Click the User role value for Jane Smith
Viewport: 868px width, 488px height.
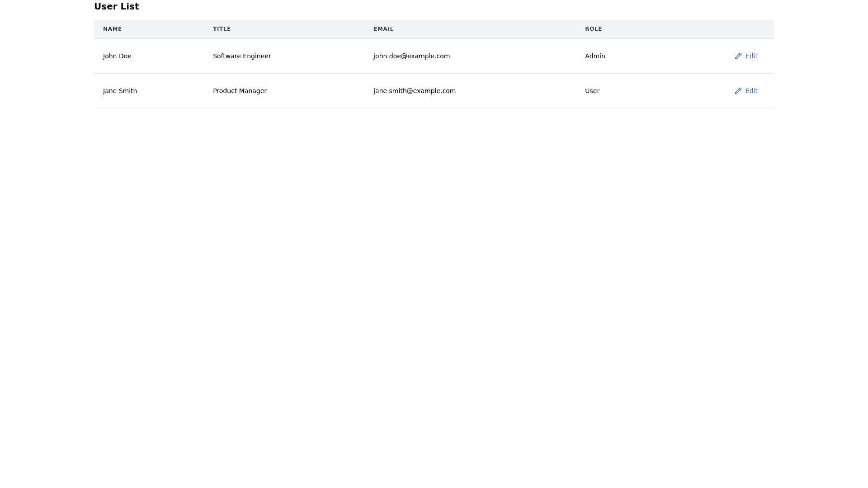tap(592, 91)
